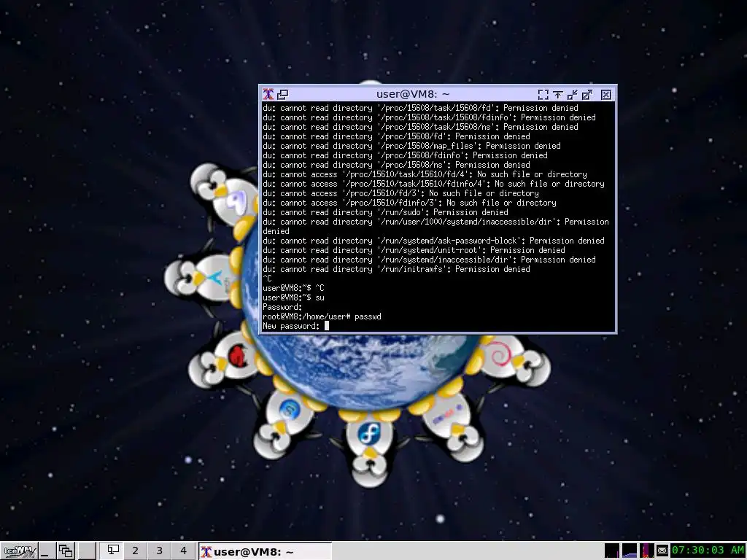Open the mailbox envelope tray icon

coord(662,551)
